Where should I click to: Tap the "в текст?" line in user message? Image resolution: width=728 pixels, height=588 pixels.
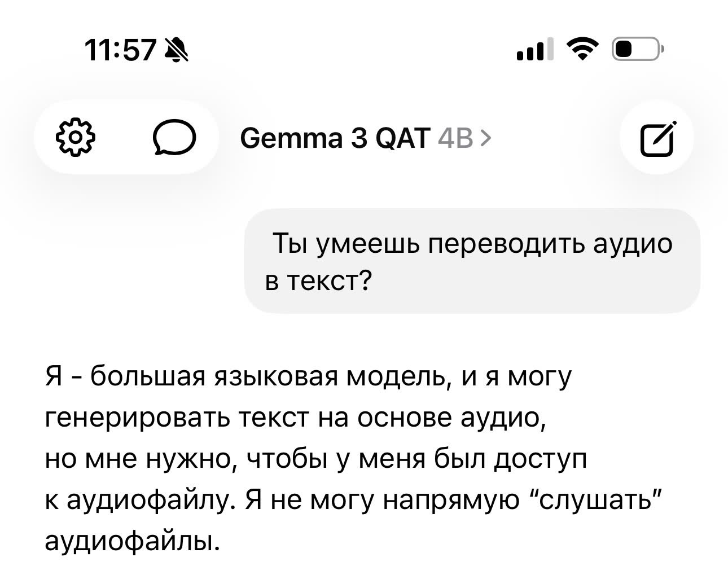[317, 280]
